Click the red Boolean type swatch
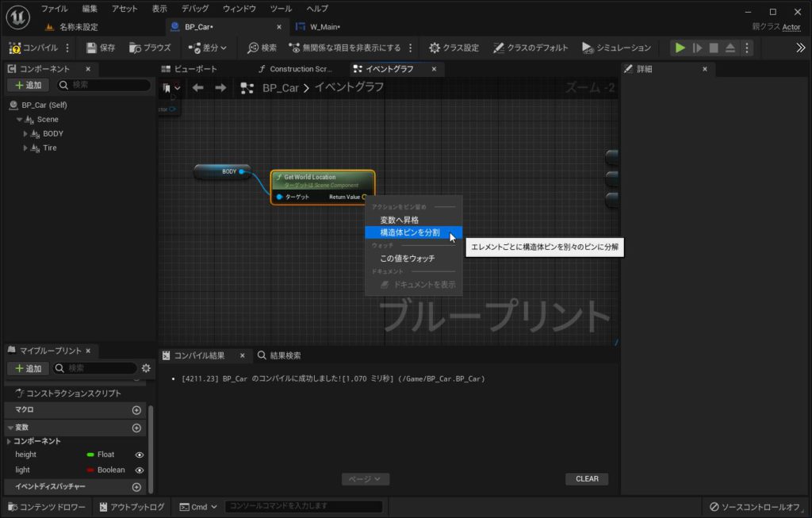 click(90, 470)
